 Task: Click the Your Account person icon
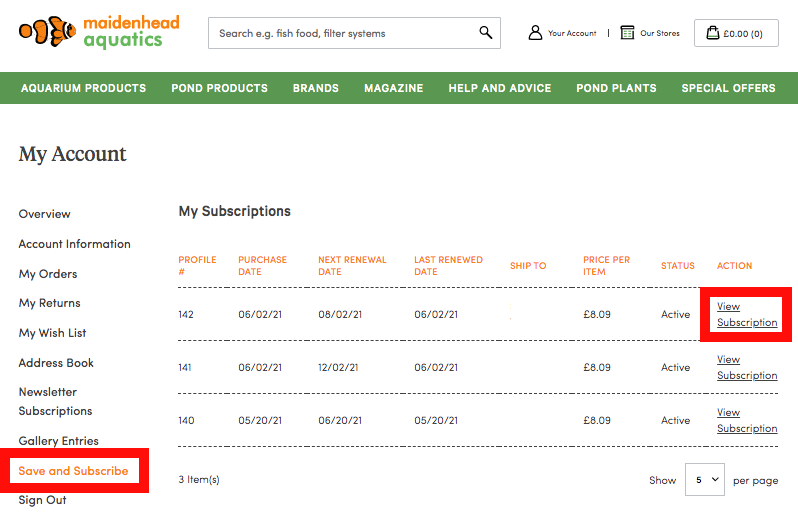coord(535,33)
